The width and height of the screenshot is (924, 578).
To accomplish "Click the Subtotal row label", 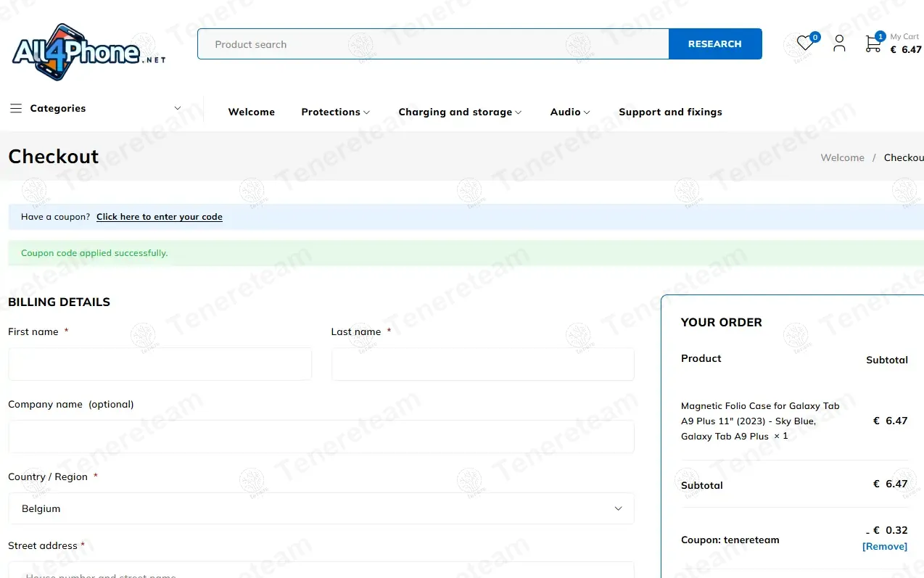I will (702, 485).
